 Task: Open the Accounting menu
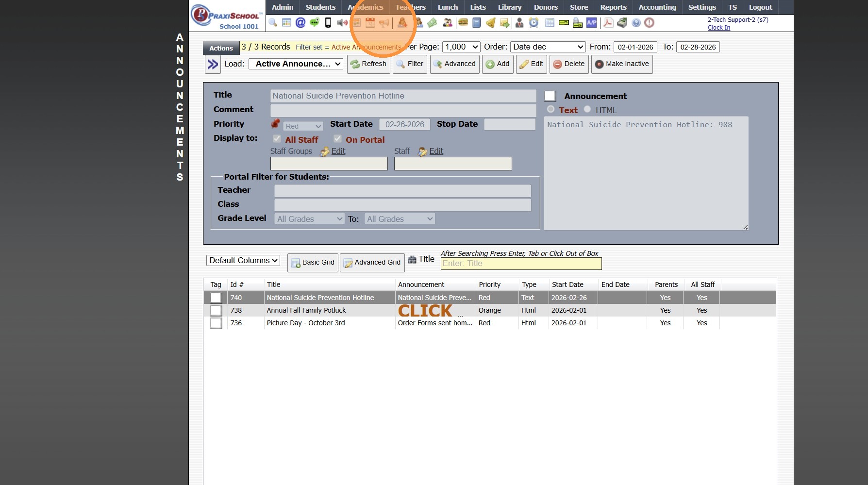[657, 7]
